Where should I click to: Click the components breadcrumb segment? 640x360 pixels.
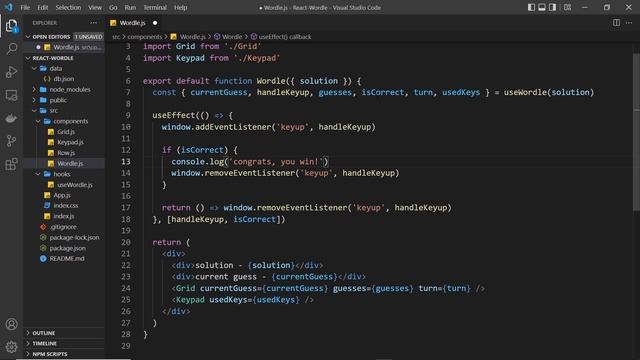coord(145,37)
